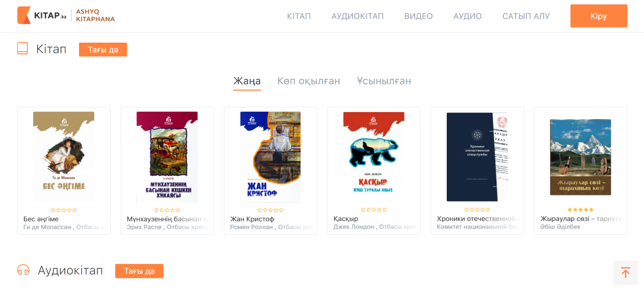This screenshot has height=290, width=644.
Task: Click star rating under Жыраулар сөзі book
Action: click(x=581, y=210)
